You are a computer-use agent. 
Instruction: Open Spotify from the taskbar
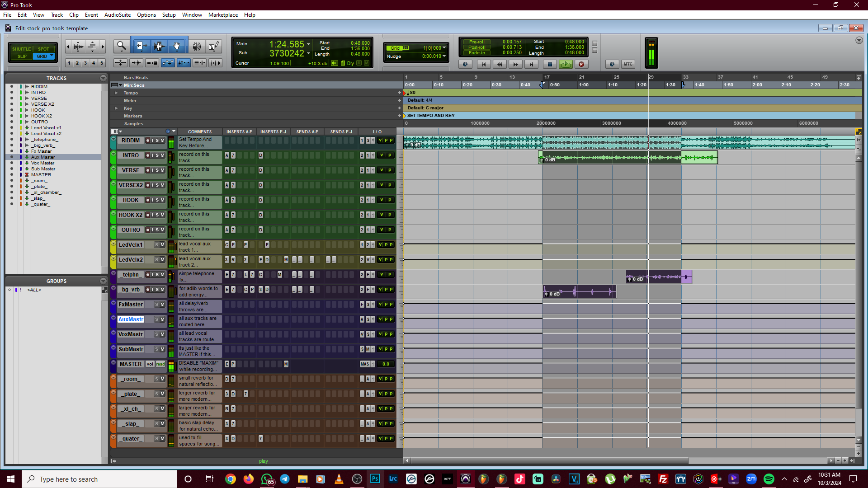pyautogui.click(x=769, y=479)
